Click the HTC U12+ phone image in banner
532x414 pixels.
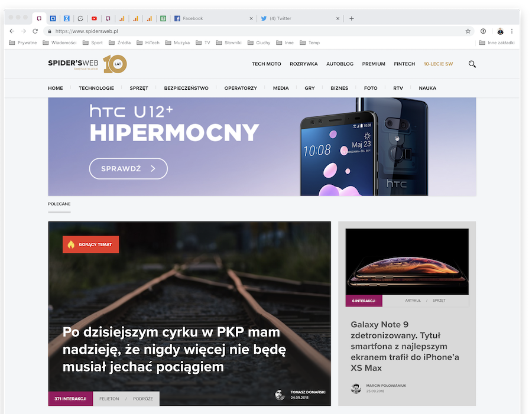click(364, 147)
